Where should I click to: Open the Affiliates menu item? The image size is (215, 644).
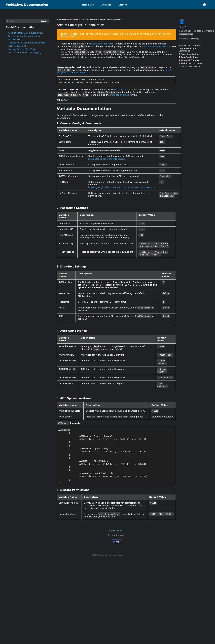tap(106, 5)
